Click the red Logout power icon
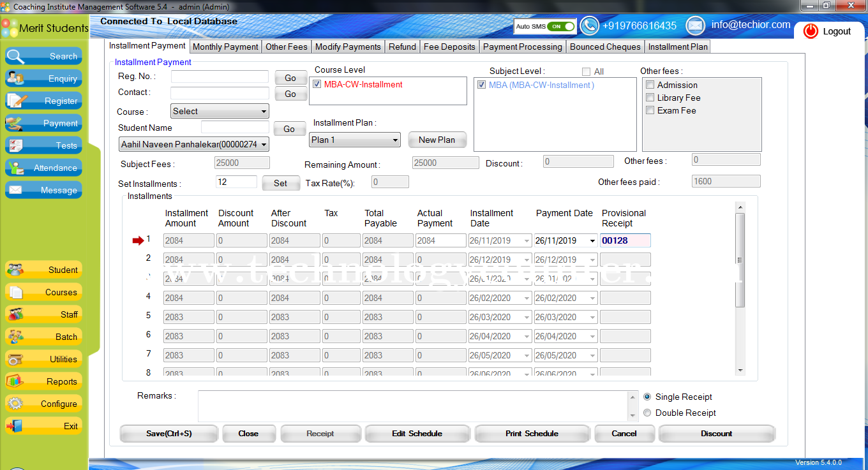The image size is (868, 470). pyautogui.click(x=811, y=31)
